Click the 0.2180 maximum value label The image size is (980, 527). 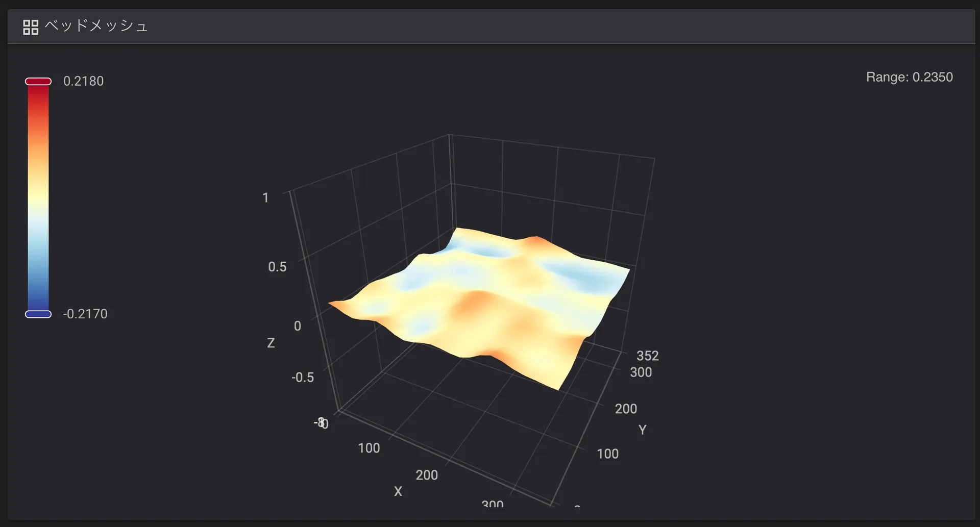tap(83, 81)
